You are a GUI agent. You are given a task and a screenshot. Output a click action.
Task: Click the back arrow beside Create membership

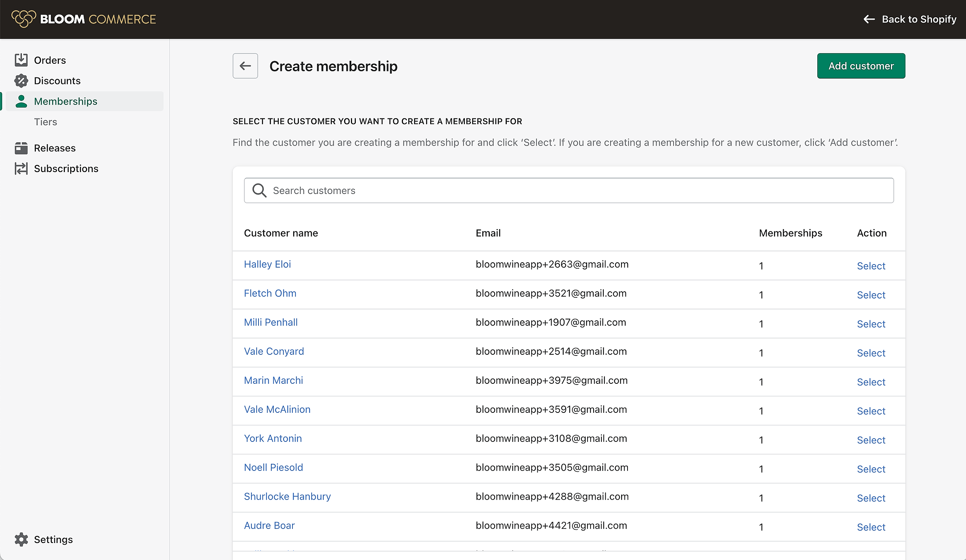pyautogui.click(x=245, y=66)
